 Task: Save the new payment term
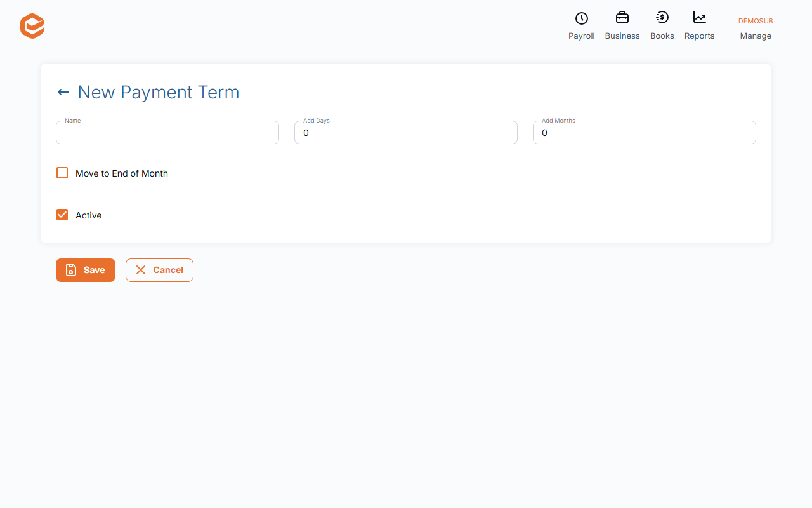point(86,270)
